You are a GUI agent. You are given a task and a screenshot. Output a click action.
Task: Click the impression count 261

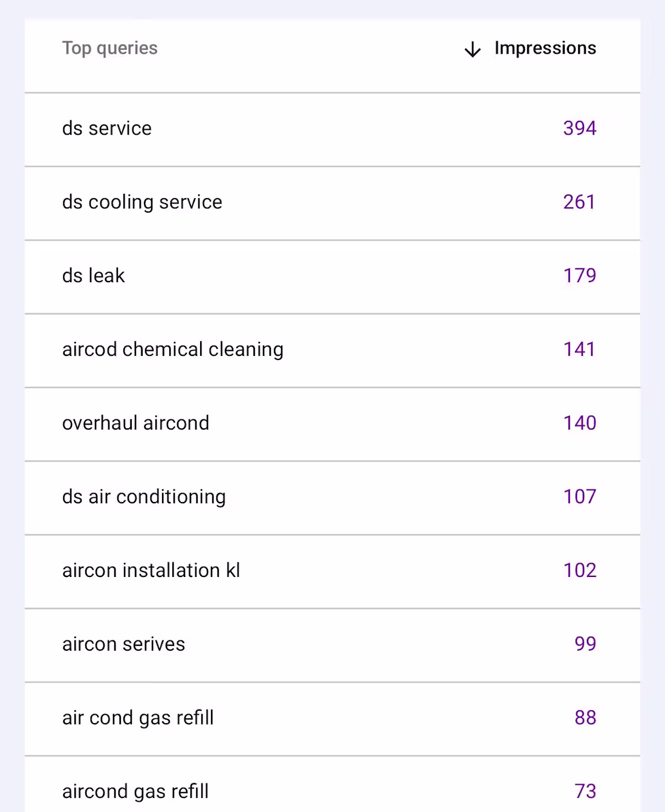[x=579, y=202]
